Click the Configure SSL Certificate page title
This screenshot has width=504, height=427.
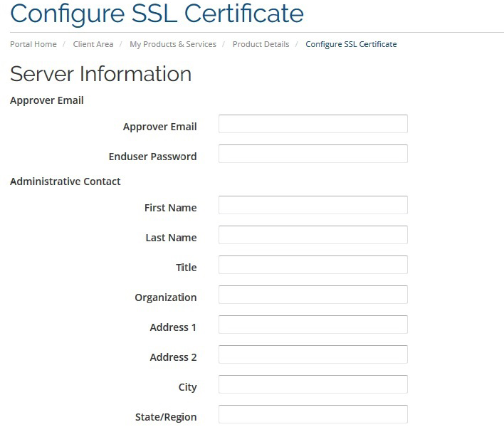(x=157, y=14)
